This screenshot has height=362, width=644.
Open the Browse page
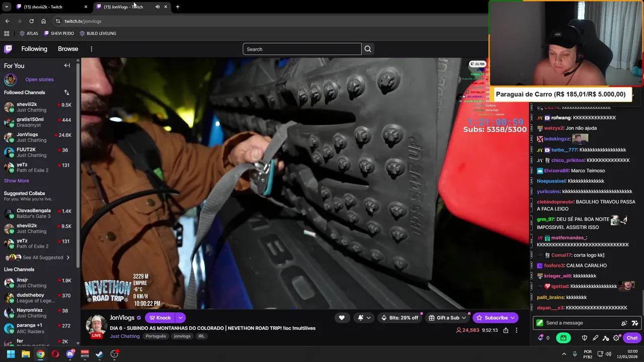click(68, 49)
